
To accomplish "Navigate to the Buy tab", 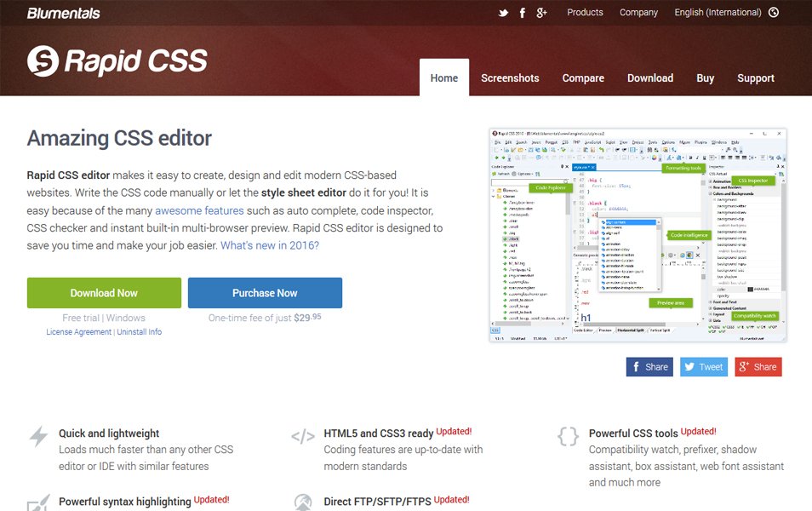I will pyautogui.click(x=706, y=78).
